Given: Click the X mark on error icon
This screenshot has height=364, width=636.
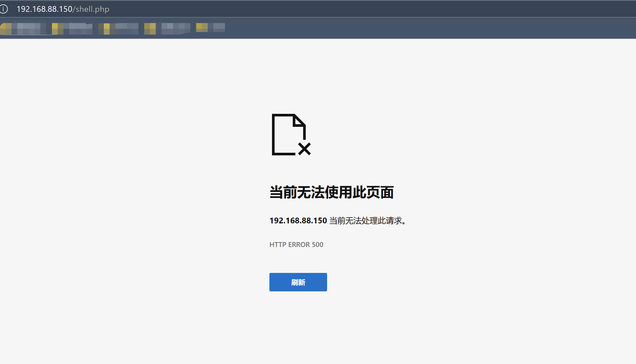Looking at the screenshot, I should 304,149.
